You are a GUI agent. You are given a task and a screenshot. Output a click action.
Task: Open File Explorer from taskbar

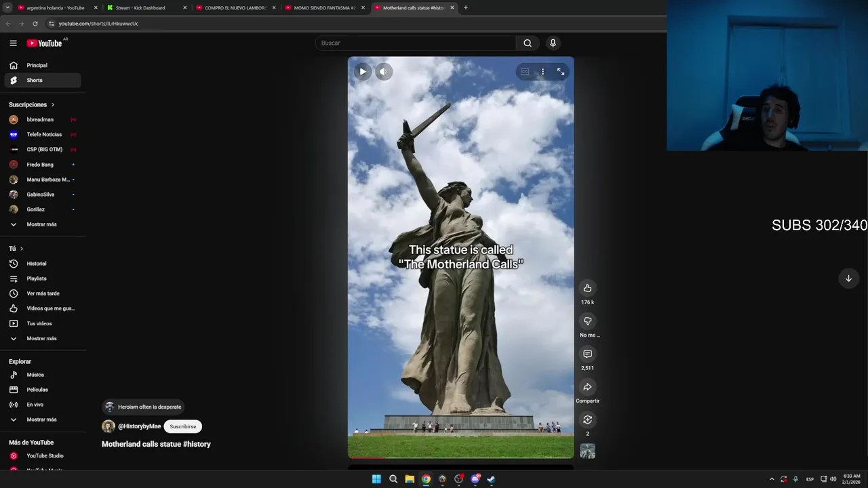[410, 479]
